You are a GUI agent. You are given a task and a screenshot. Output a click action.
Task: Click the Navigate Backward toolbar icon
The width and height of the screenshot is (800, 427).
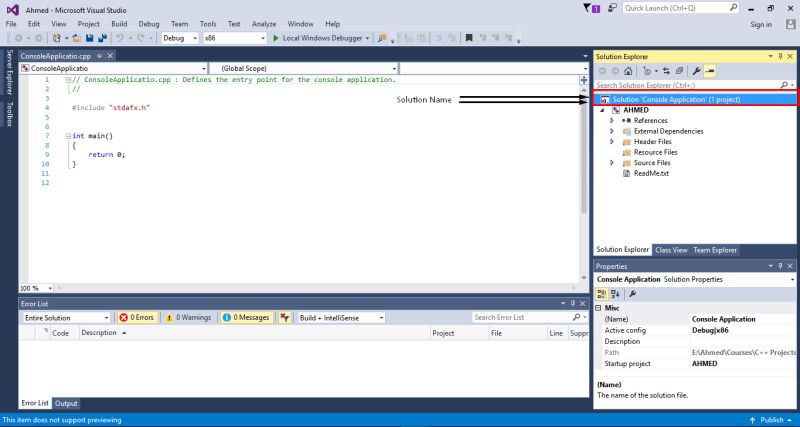(x=18, y=38)
